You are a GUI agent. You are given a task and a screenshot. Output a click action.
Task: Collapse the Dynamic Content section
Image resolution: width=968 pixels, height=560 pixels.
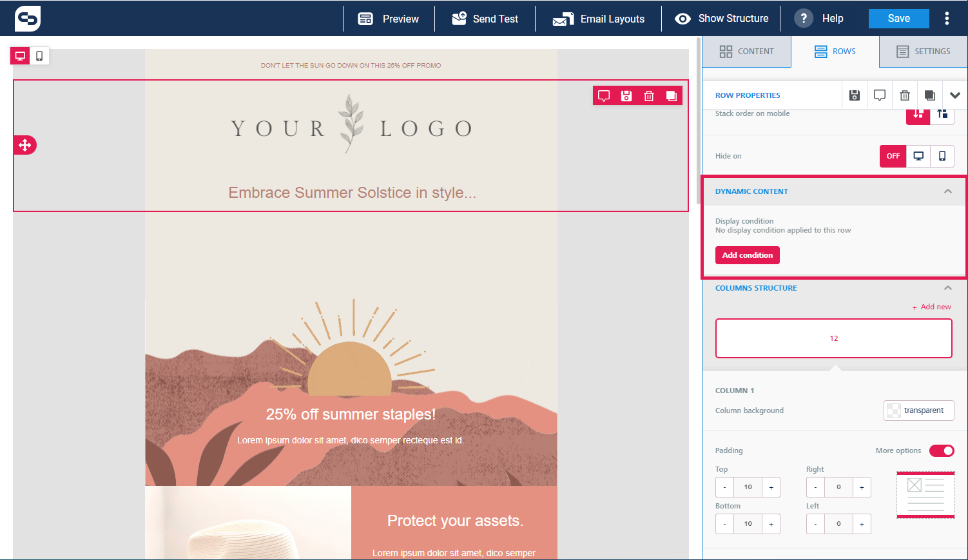click(x=947, y=191)
